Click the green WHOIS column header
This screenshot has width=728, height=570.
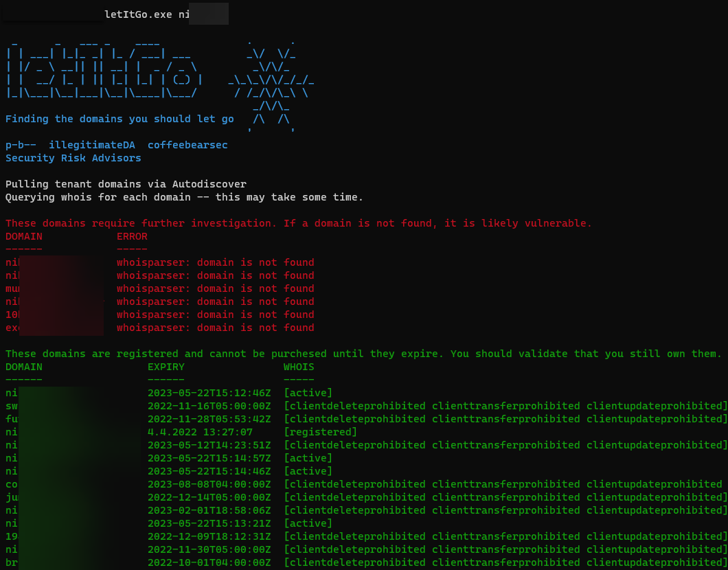(x=299, y=367)
